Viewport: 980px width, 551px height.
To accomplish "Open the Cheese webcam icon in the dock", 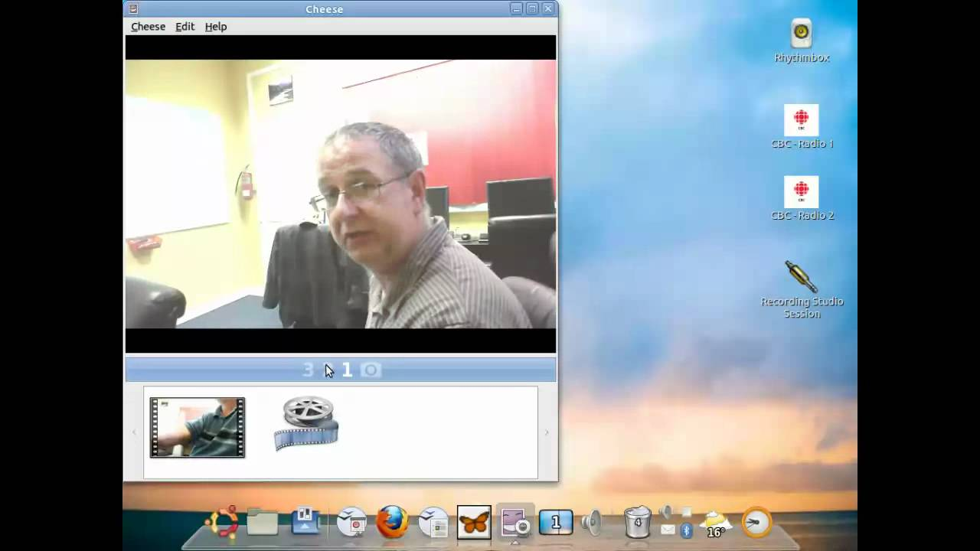I will point(514,520).
